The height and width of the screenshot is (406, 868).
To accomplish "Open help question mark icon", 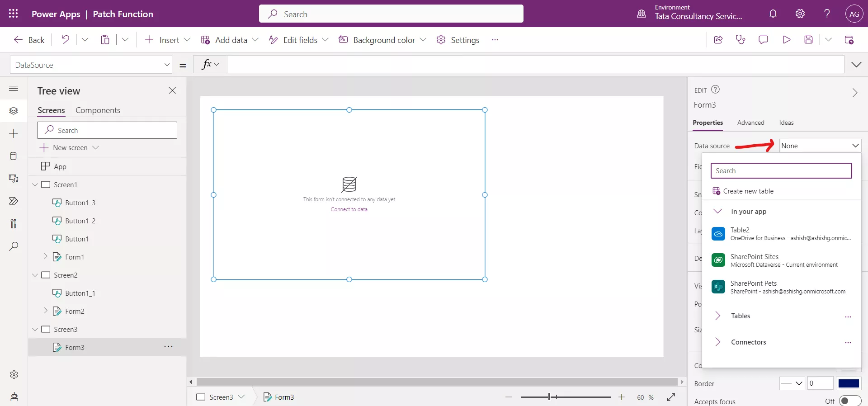I will point(827,14).
